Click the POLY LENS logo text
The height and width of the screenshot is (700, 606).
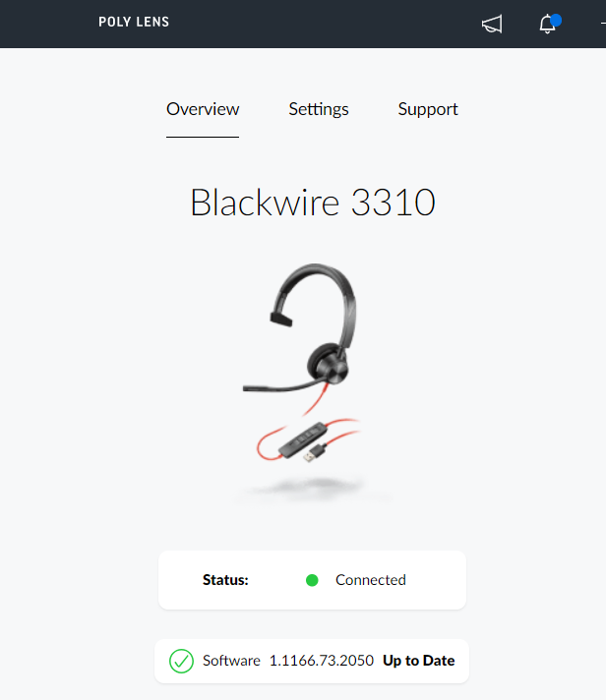point(134,22)
